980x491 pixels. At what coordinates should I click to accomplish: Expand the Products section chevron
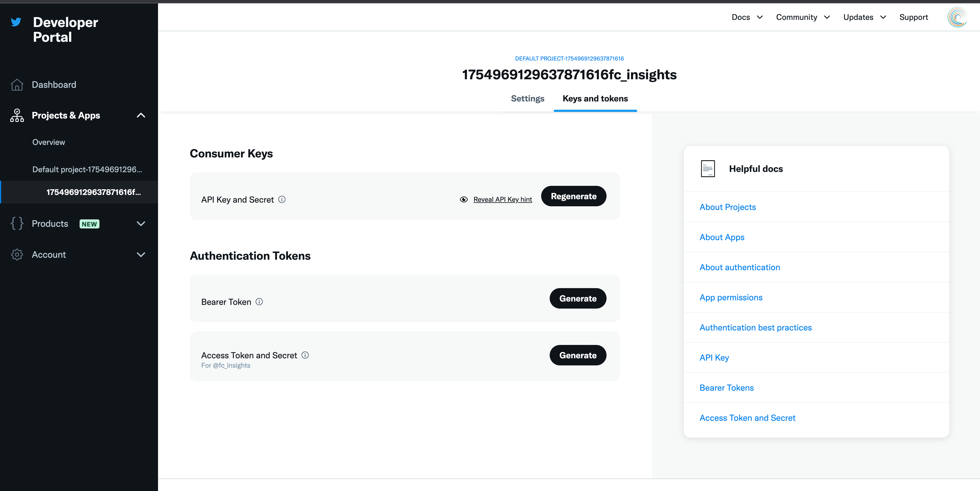[x=141, y=224]
